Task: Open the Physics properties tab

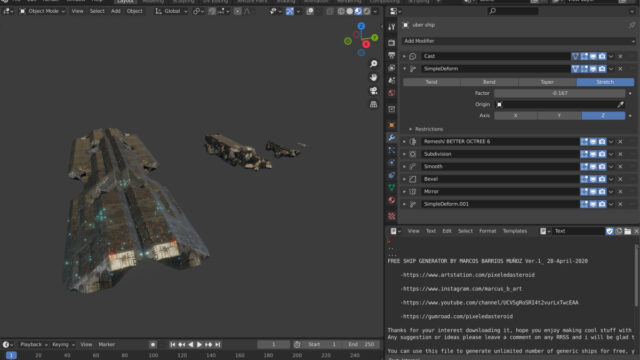Action: pyautogui.click(x=391, y=162)
